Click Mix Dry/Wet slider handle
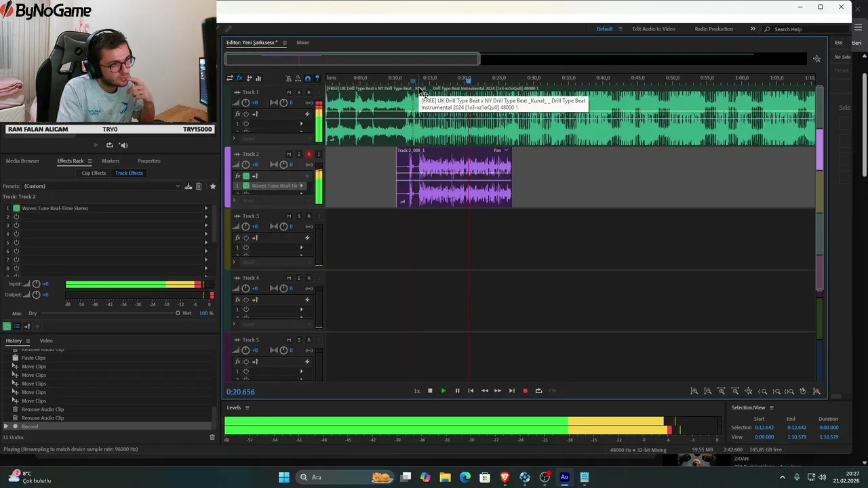The width and height of the screenshot is (868, 488). coord(178,313)
